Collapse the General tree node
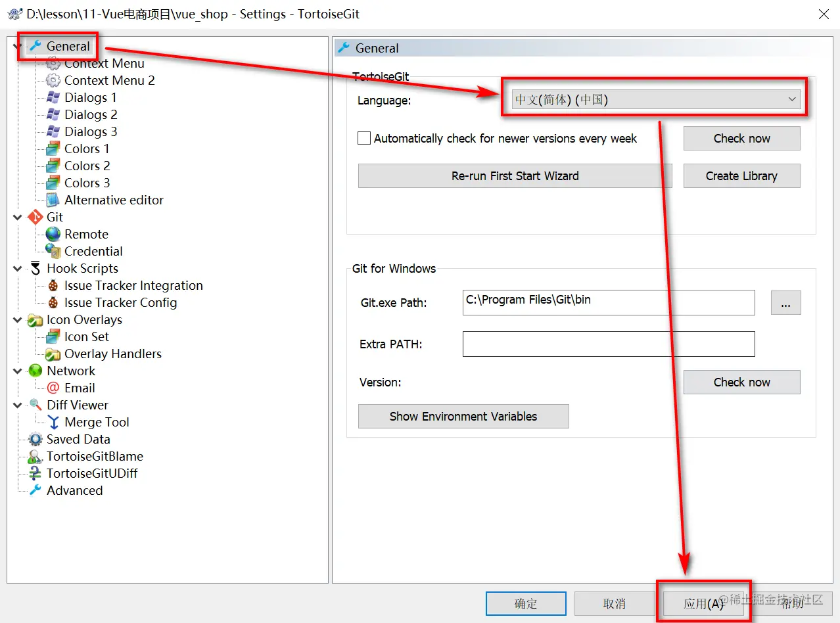 18,47
